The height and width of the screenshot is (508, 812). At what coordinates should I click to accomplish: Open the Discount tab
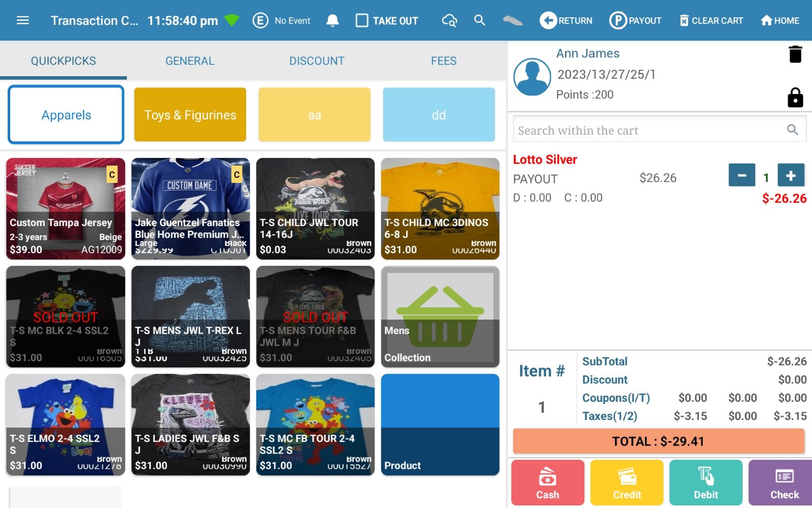tap(317, 61)
